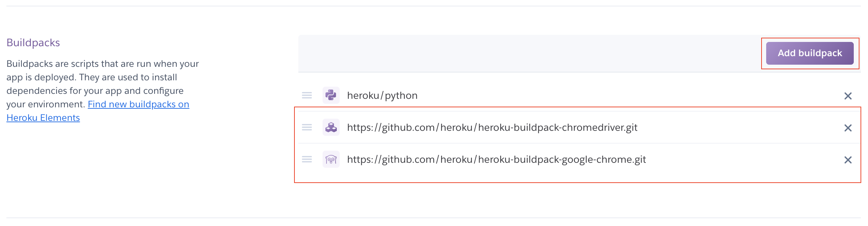Grab the reorder handle for heroku/python

(x=307, y=95)
